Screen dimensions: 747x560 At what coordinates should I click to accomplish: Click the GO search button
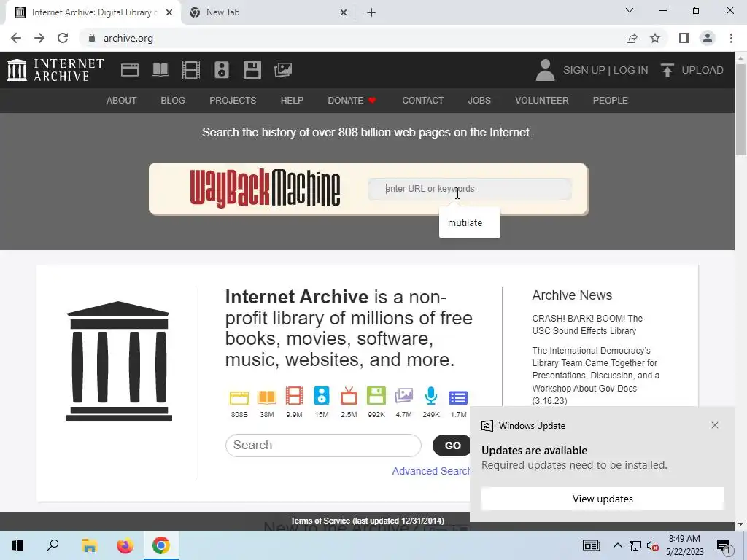[x=452, y=446]
